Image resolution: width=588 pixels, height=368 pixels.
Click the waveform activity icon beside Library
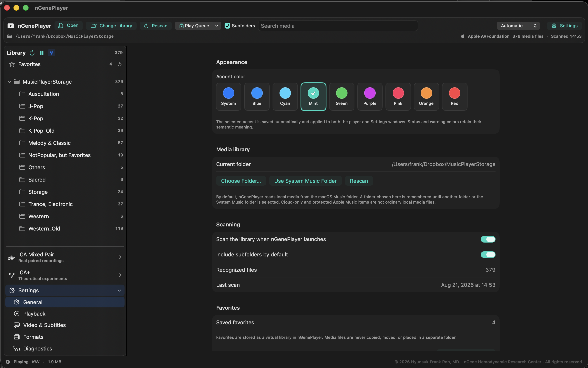coord(52,53)
